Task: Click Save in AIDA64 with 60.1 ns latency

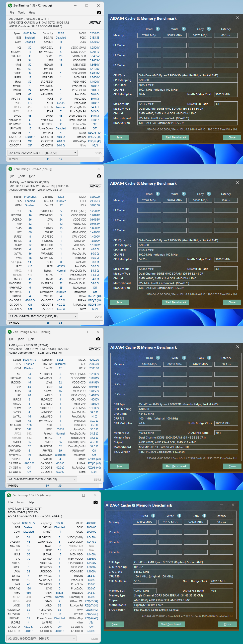Action: [119, 137]
